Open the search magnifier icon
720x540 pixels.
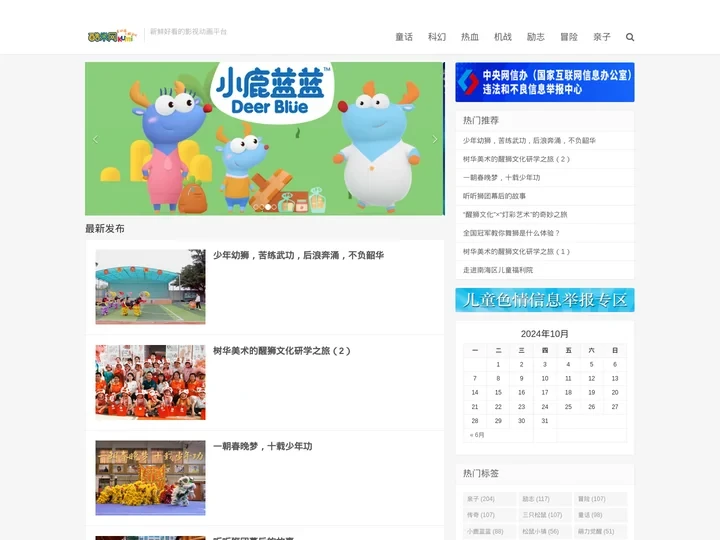(630, 37)
